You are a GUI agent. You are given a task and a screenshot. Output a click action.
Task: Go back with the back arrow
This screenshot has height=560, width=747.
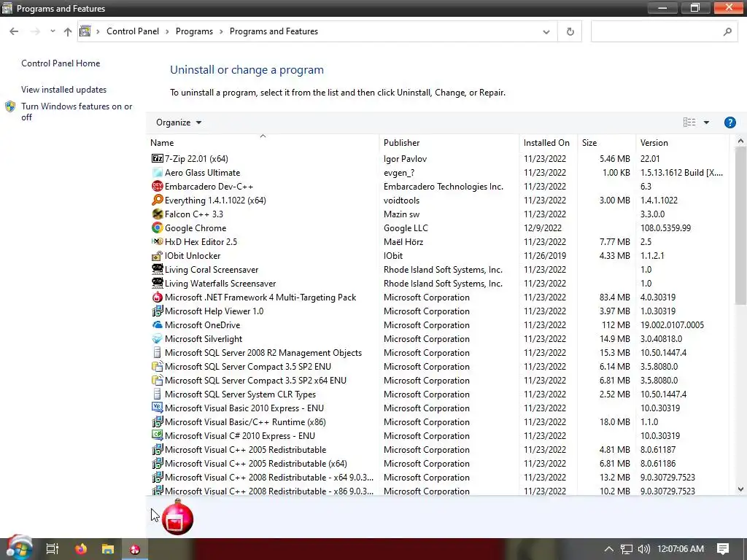coord(14,31)
